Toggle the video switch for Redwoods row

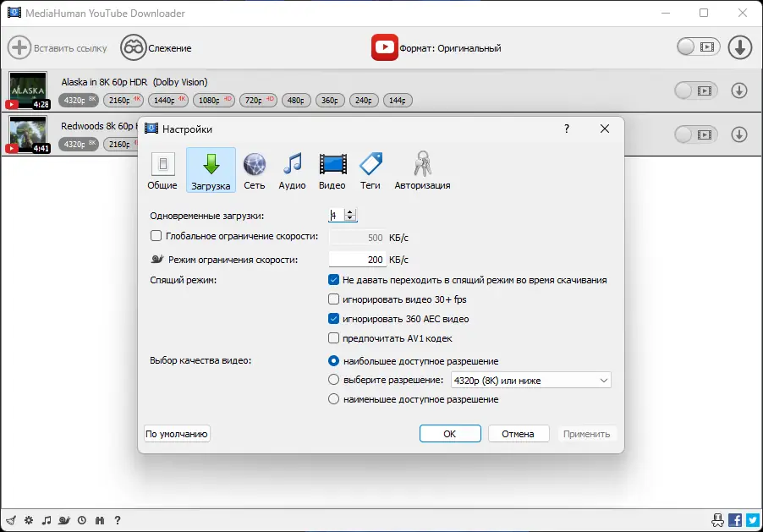coord(696,134)
